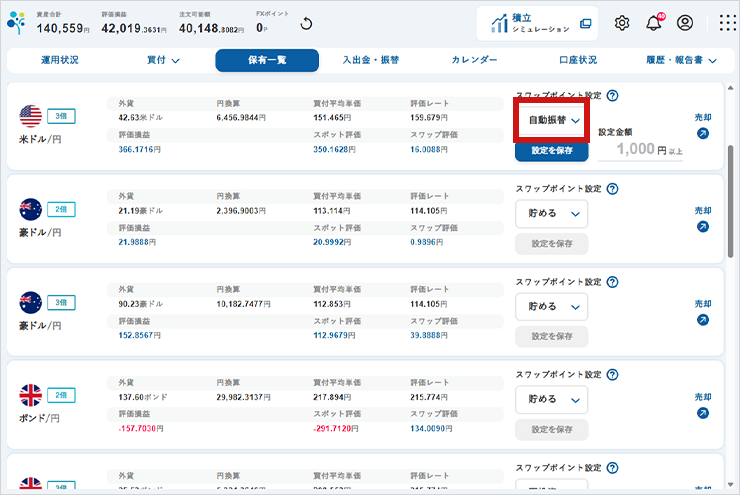Expand the 履歴・報告書 menu

681,60
